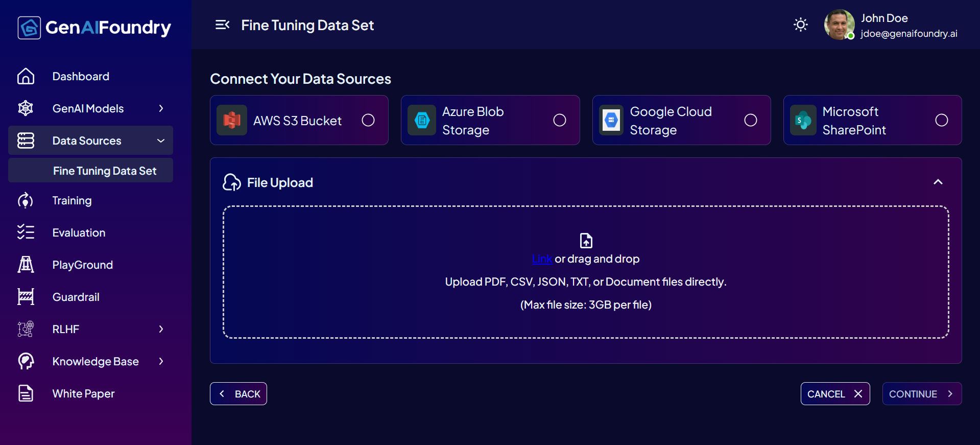The height and width of the screenshot is (445, 980).
Task: Click the CONTINUE button
Action: 922,394
